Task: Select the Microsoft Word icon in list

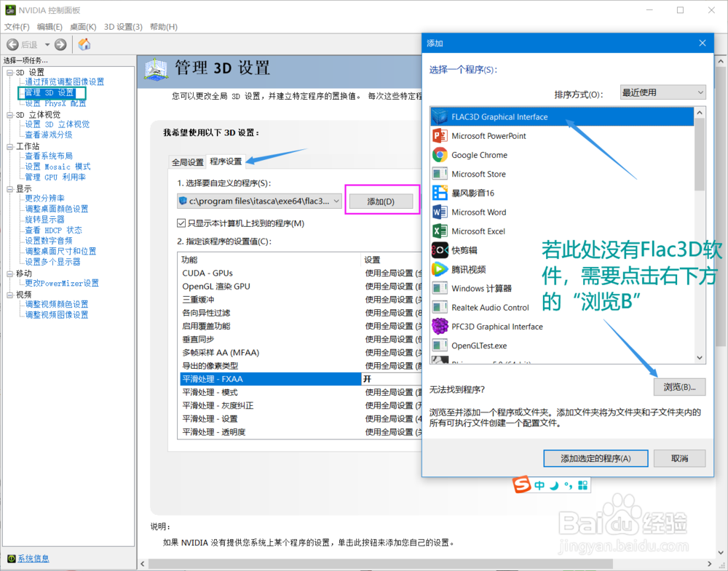Action: (x=440, y=212)
